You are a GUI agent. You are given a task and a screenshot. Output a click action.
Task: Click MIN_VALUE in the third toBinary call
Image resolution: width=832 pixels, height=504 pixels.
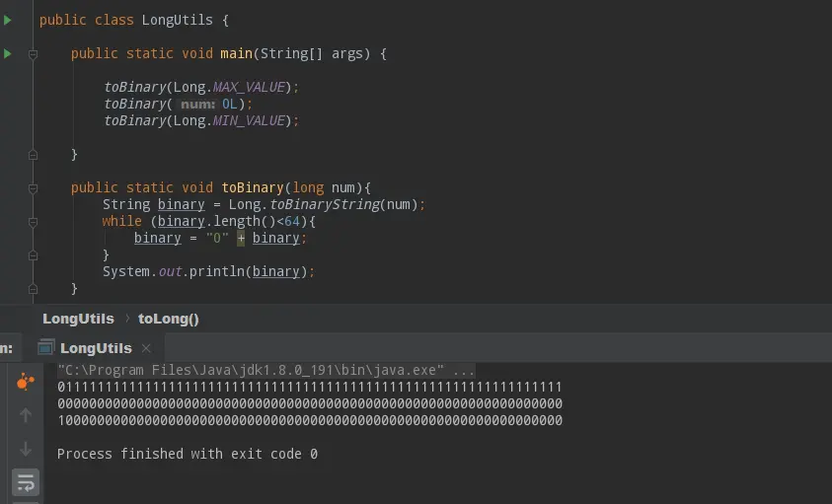(249, 120)
